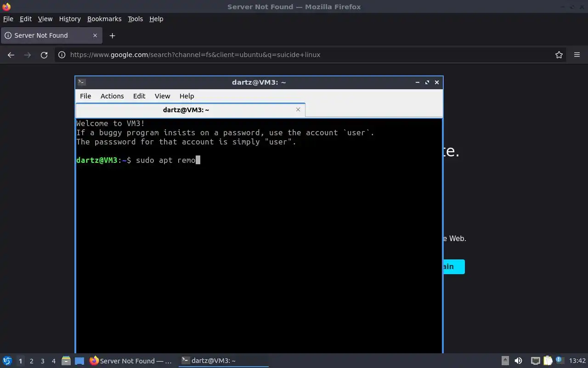Click the clock showing 13:42
This screenshot has height=368, width=588.
click(577, 361)
